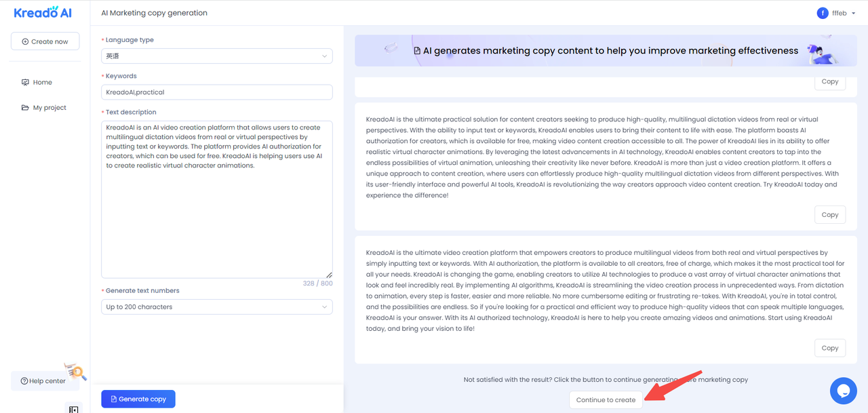Open the chat support bubble
This screenshot has width=868, height=413.
pos(844,391)
